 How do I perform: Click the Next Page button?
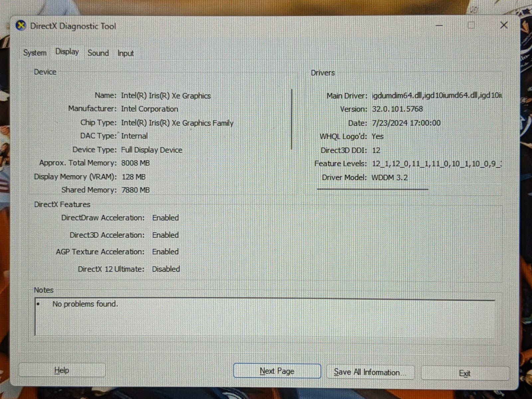[277, 371]
